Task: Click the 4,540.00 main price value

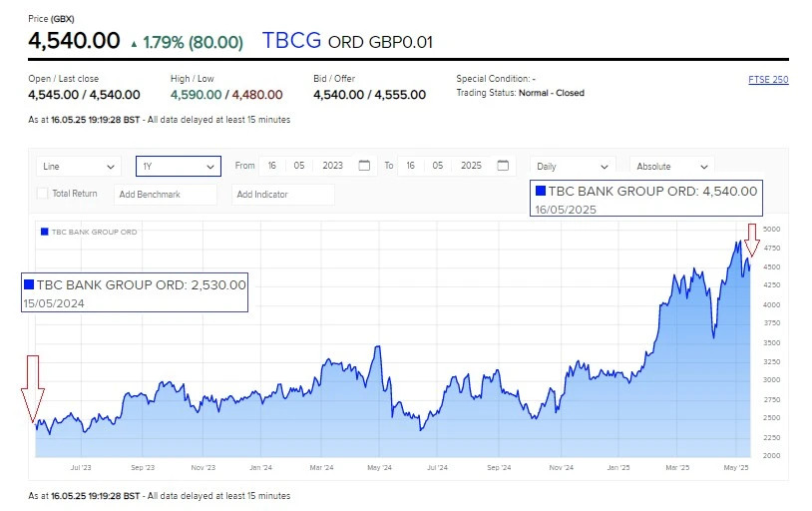Action: [x=74, y=41]
